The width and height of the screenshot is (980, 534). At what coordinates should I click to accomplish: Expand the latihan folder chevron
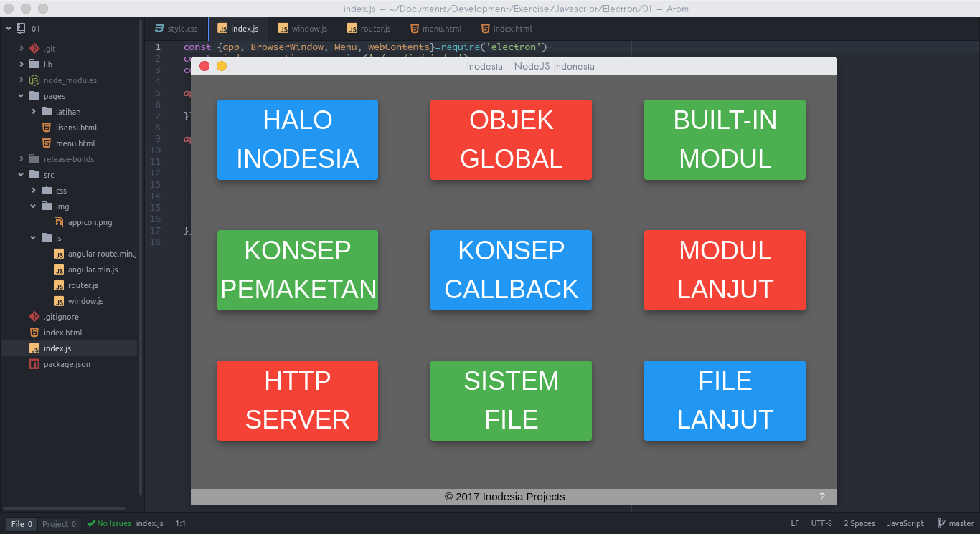tap(34, 112)
